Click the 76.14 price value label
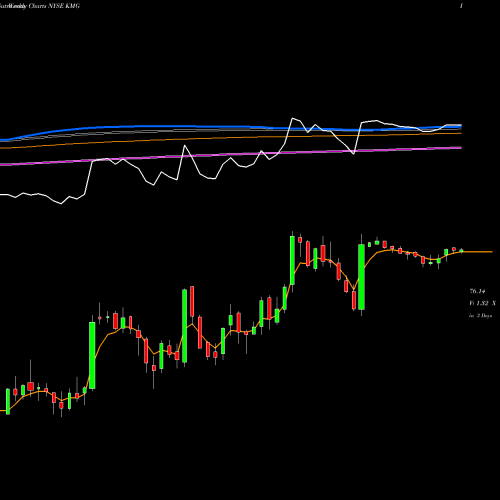 click(x=477, y=291)
